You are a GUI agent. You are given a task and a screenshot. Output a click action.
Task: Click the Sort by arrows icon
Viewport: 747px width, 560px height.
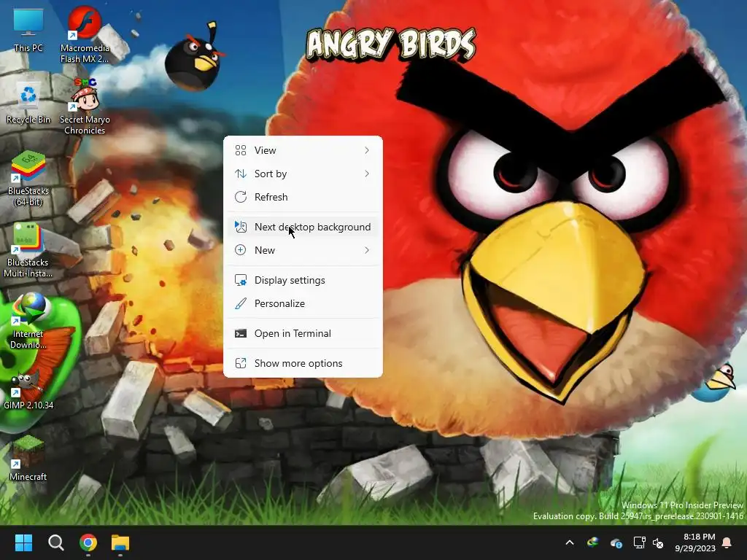coord(241,174)
